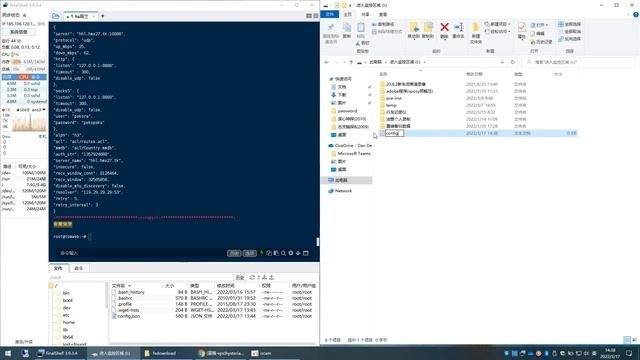Click the fullscreen icon in terminal toolbar
640x360 pixels.
[306, 253]
